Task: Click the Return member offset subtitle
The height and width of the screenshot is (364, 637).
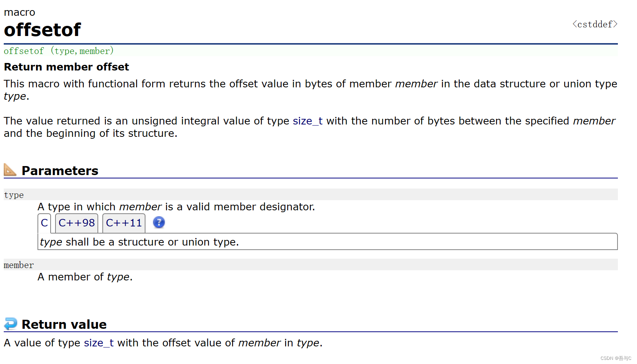Action: click(66, 67)
